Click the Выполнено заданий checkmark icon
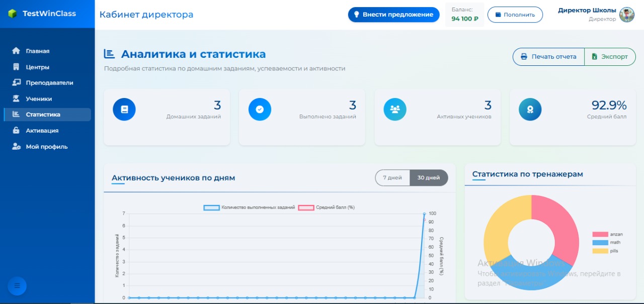This screenshot has width=644, height=304. (260, 109)
